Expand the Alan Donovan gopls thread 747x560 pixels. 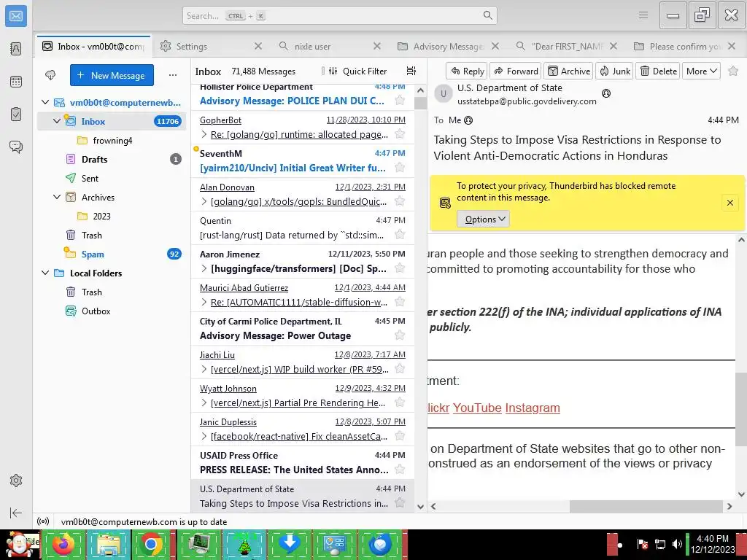coord(204,201)
